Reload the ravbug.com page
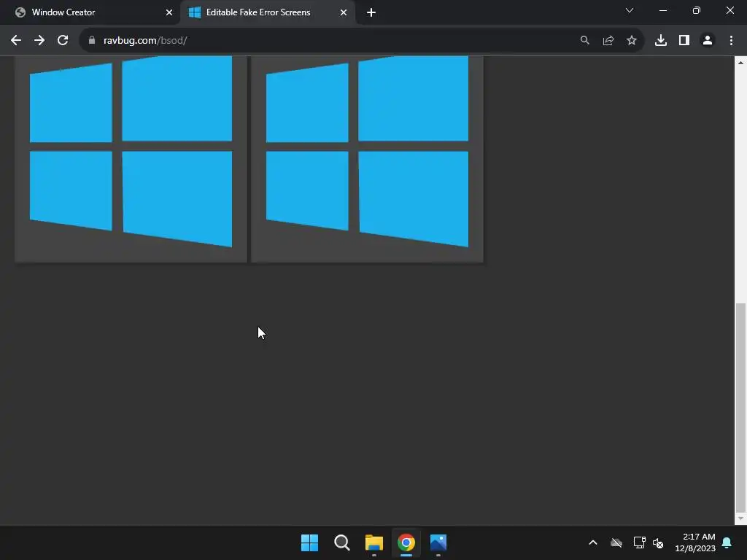Image resolution: width=747 pixels, height=560 pixels. pyautogui.click(x=63, y=41)
